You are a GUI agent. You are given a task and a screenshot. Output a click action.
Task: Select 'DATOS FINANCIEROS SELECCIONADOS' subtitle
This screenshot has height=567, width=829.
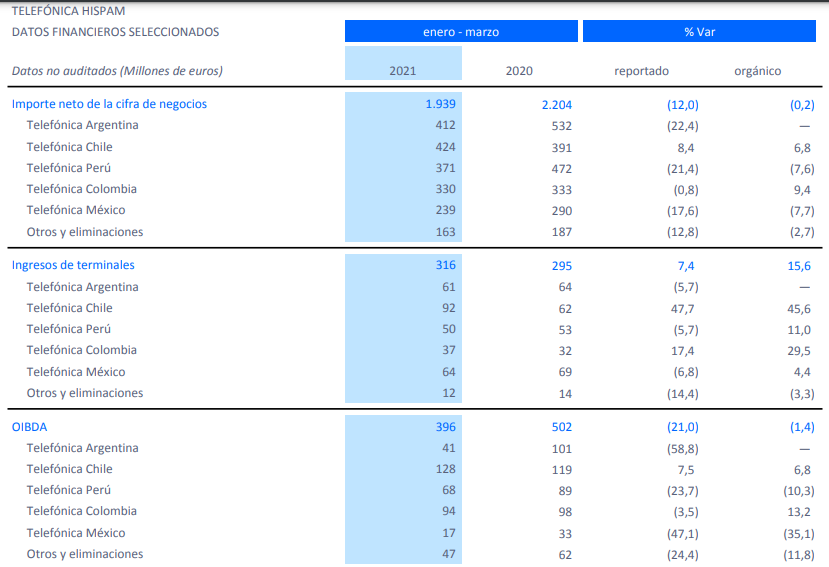point(115,32)
